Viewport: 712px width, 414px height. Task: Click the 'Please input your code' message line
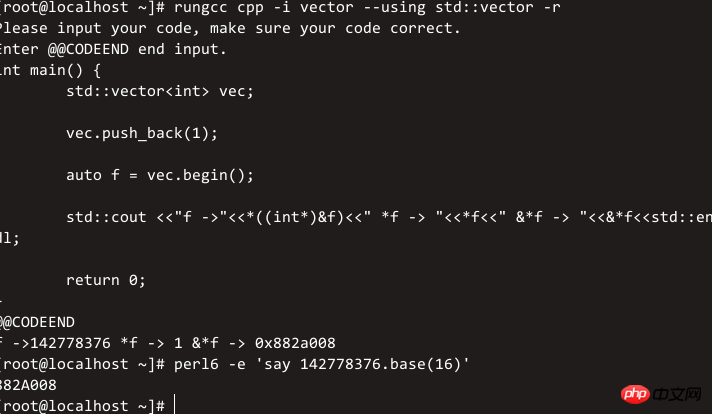click(230, 28)
